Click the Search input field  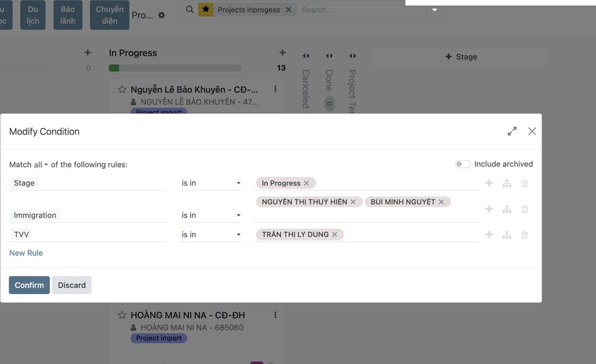coord(363,10)
